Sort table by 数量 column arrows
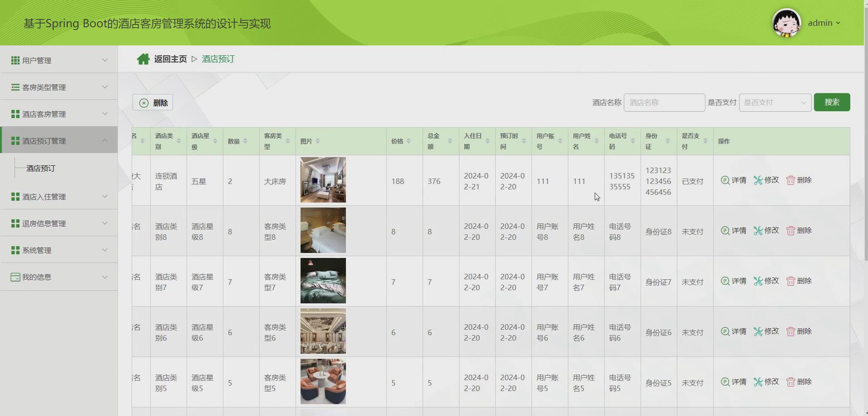The image size is (868, 416). [x=245, y=141]
